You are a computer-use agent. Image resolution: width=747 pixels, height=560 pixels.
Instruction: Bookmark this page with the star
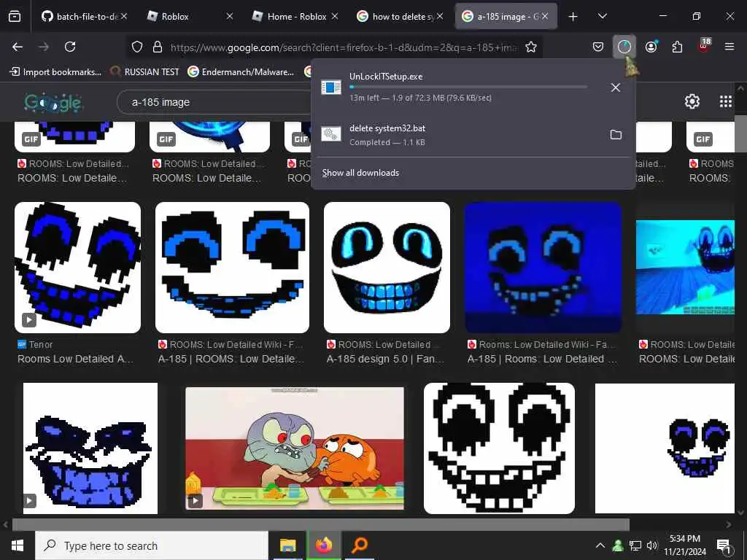[531, 47]
